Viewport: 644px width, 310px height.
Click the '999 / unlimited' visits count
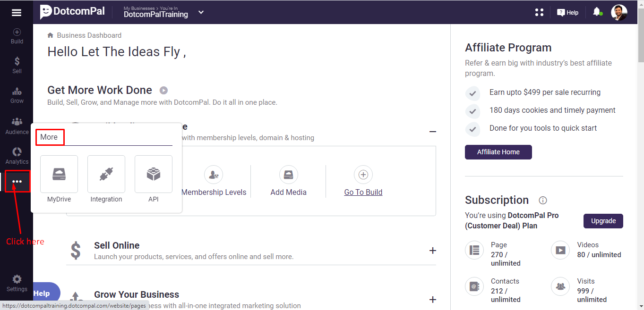(x=592, y=295)
